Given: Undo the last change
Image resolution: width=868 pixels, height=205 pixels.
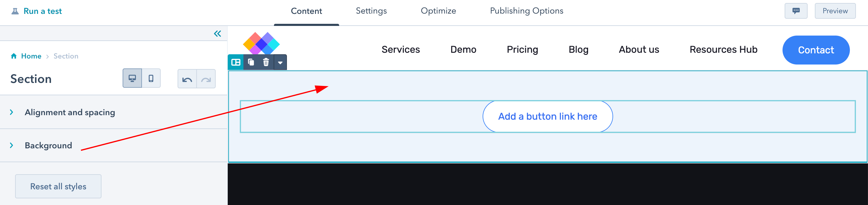Looking at the screenshot, I should click(x=187, y=79).
